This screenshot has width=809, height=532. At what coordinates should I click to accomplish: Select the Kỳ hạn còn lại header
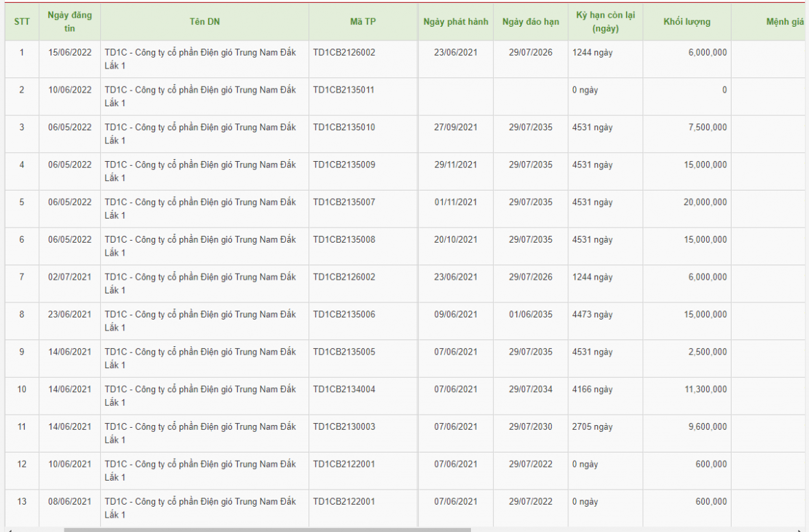[605, 21]
